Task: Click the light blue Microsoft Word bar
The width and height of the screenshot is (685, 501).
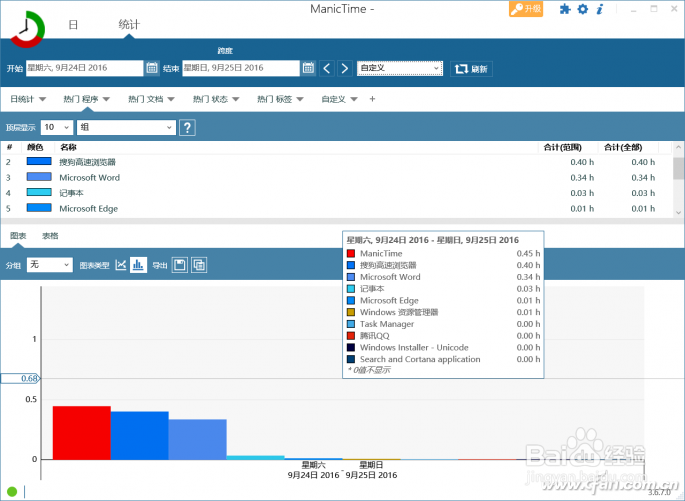Action: tap(197, 439)
